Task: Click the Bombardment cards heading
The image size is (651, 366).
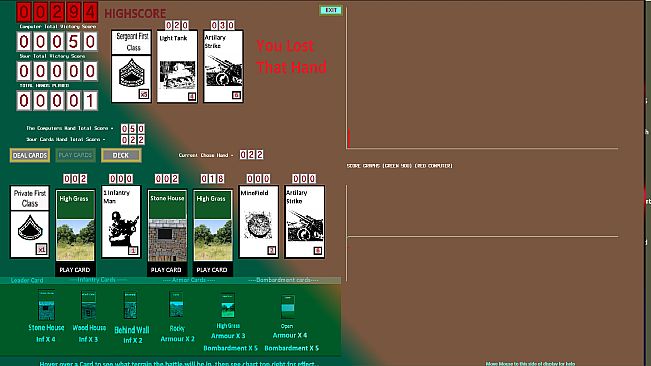Action: pos(284,280)
